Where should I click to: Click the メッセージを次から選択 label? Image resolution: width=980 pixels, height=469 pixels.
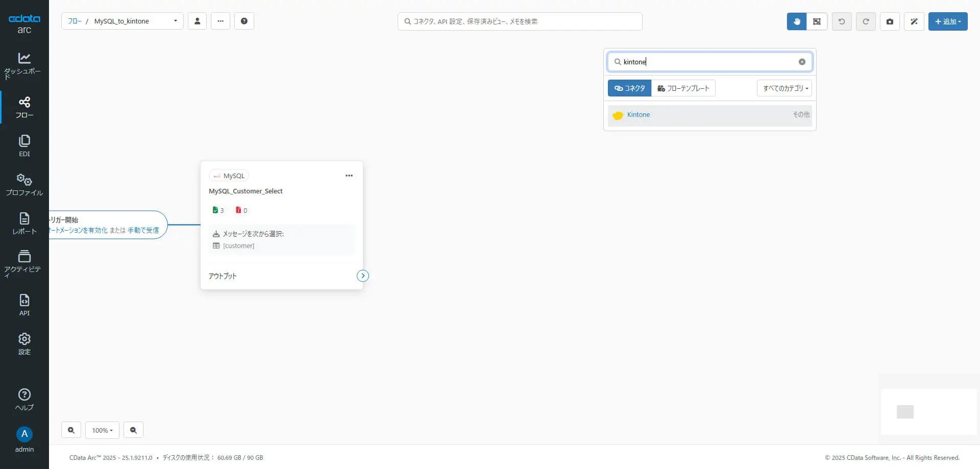click(x=253, y=234)
